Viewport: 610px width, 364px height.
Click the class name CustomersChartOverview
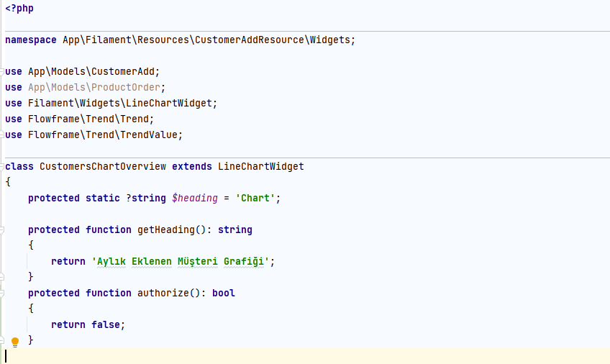103,166
